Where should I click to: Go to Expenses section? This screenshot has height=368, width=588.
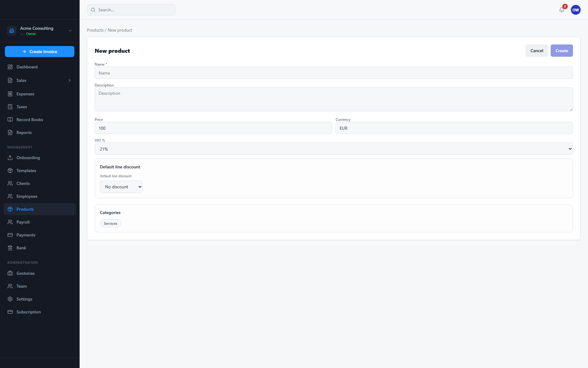pyautogui.click(x=40, y=94)
